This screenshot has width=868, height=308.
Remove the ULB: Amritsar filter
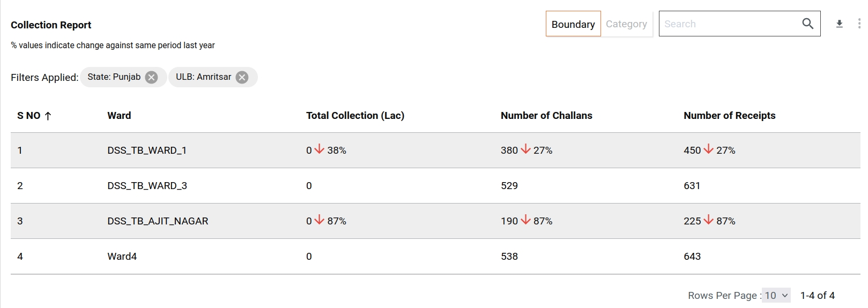[x=242, y=77]
